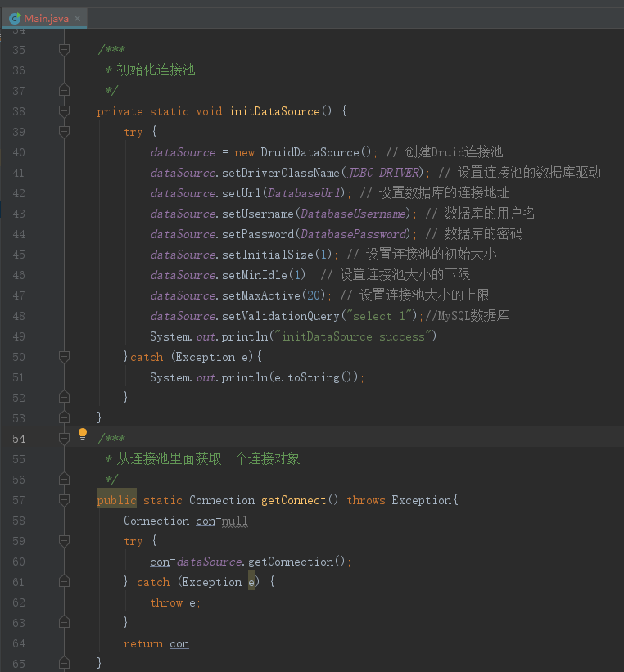Click the highlighted public keyword
The height and width of the screenshot is (672, 624).
(x=116, y=500)
